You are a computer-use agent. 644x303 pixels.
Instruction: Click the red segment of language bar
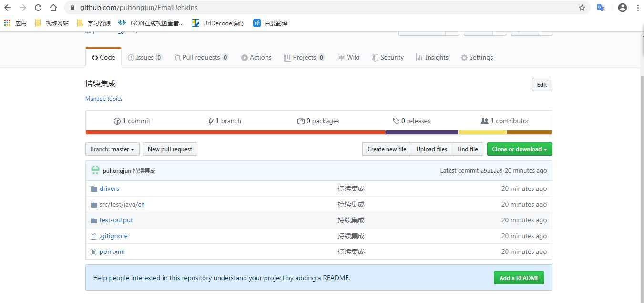235,132
